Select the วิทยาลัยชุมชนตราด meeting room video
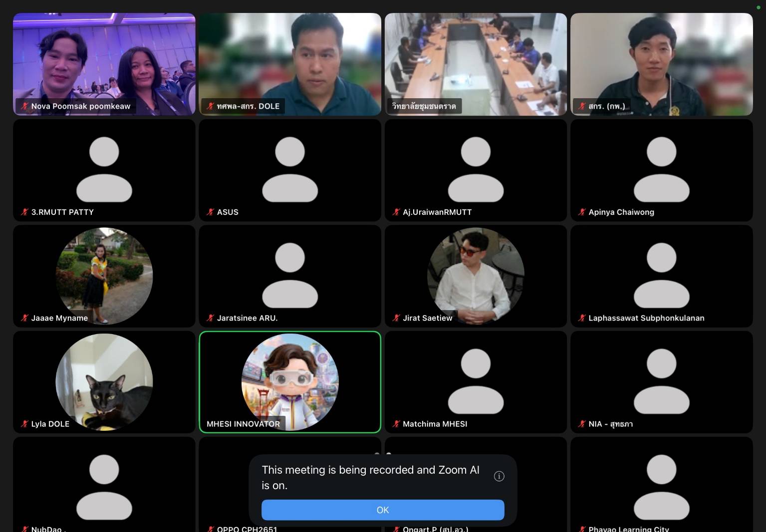 [476, 64]
